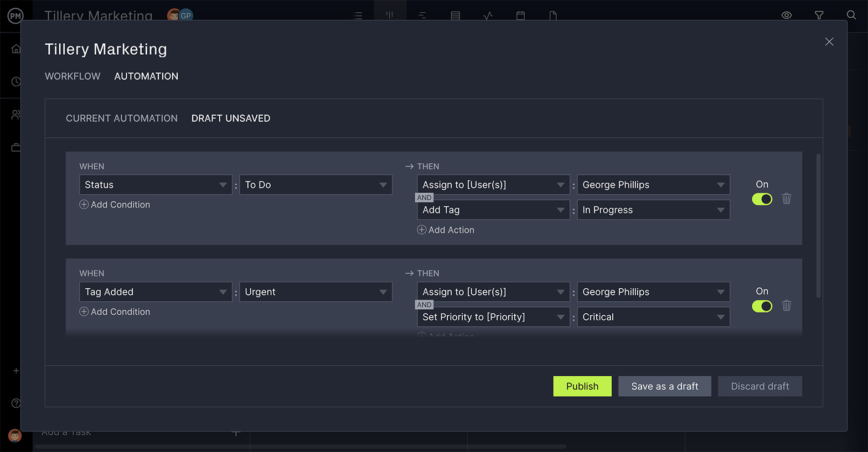The image size is (868, 452).
Task: Close the Tillery Marketing dialog
Action: (829, 42)
